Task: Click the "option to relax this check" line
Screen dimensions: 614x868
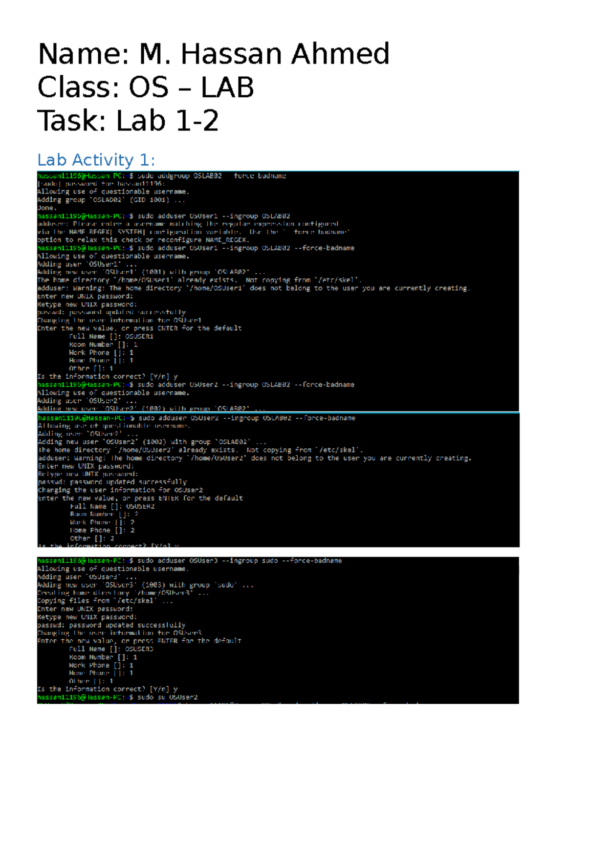Action: coord(143,240)
